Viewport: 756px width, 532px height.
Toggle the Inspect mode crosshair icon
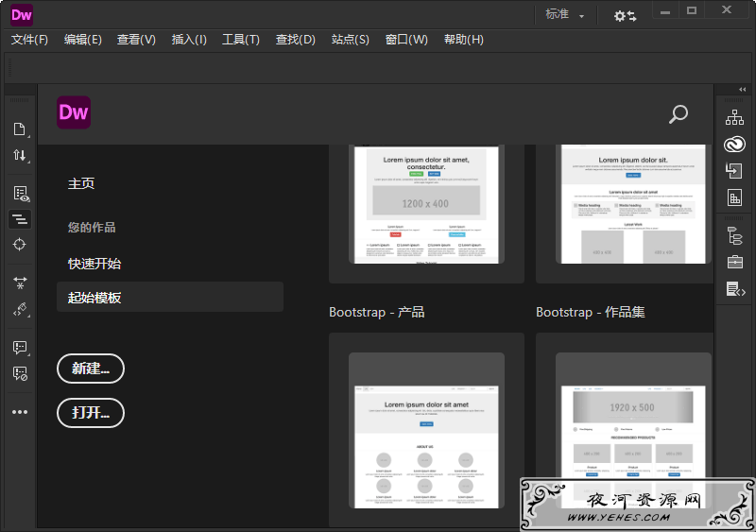(19, 245)
